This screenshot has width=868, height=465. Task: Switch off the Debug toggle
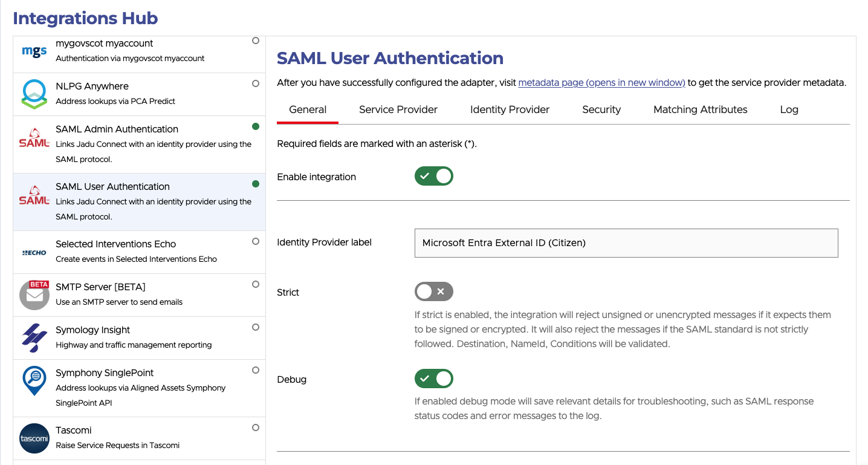(x=433, y=379)
